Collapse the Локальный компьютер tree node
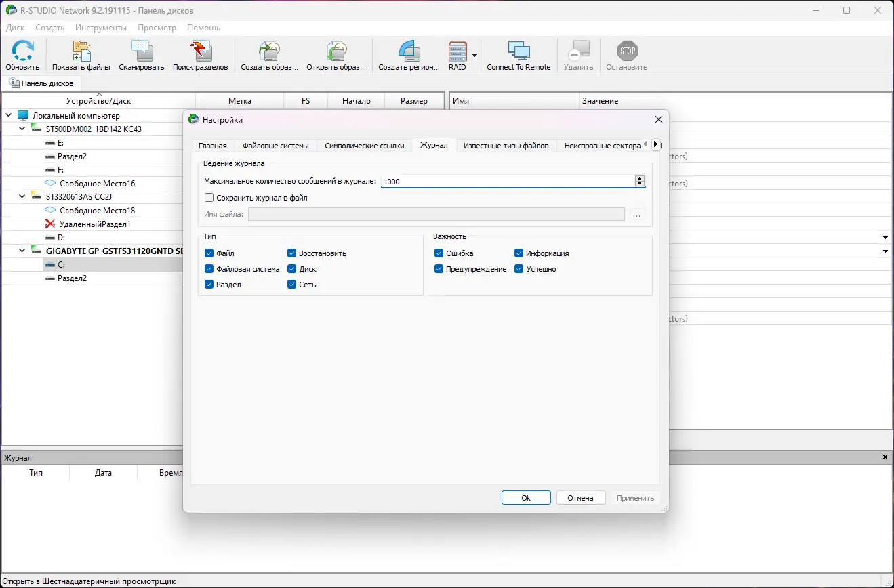Image resolution: width=894 pixels, height=588 pixels. coord(9,116)
